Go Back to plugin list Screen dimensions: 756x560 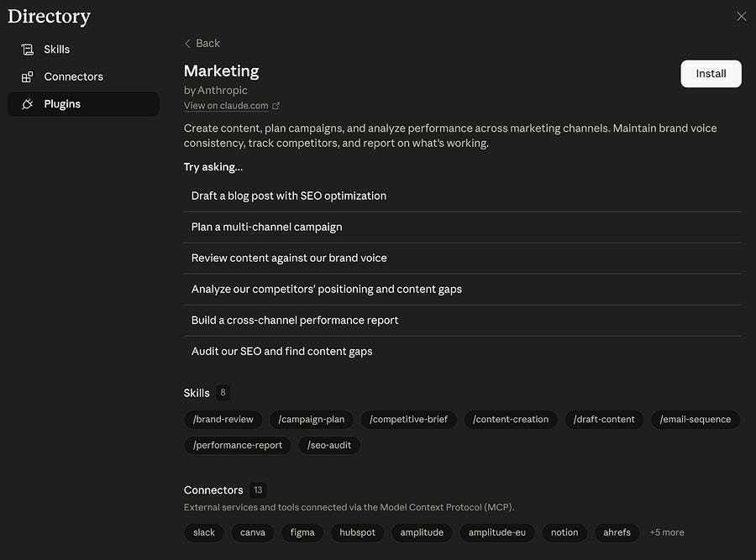202,44
